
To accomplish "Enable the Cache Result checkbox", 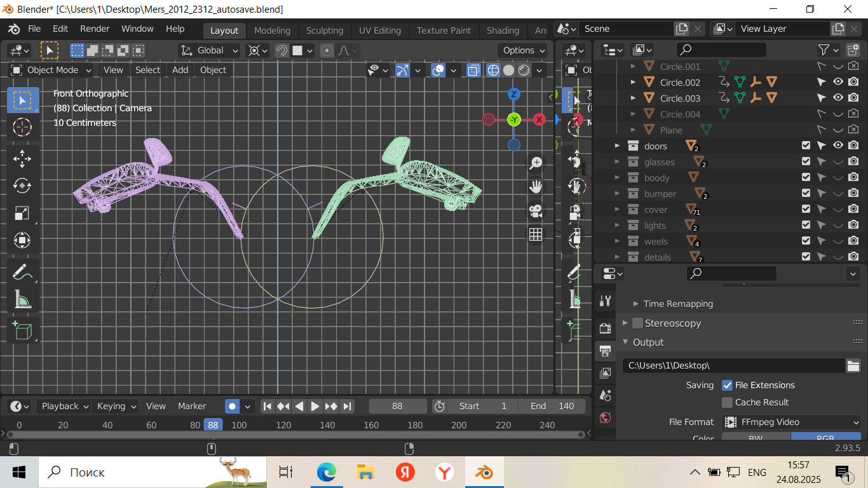I will tap(728, 402).
